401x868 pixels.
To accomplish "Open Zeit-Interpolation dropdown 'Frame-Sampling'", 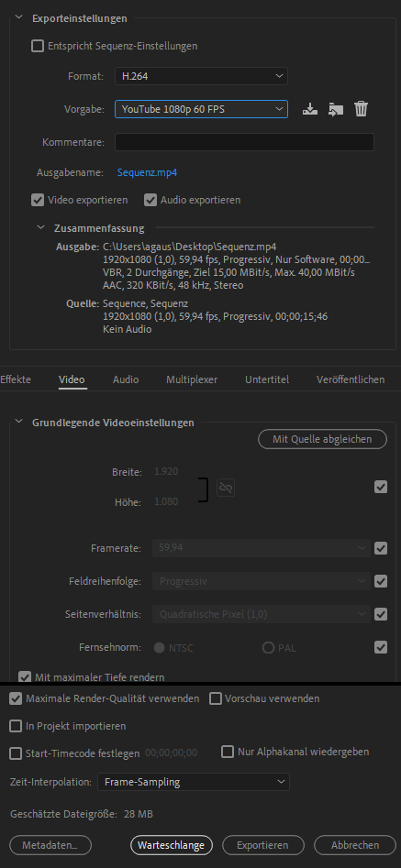I will (194, 782).
